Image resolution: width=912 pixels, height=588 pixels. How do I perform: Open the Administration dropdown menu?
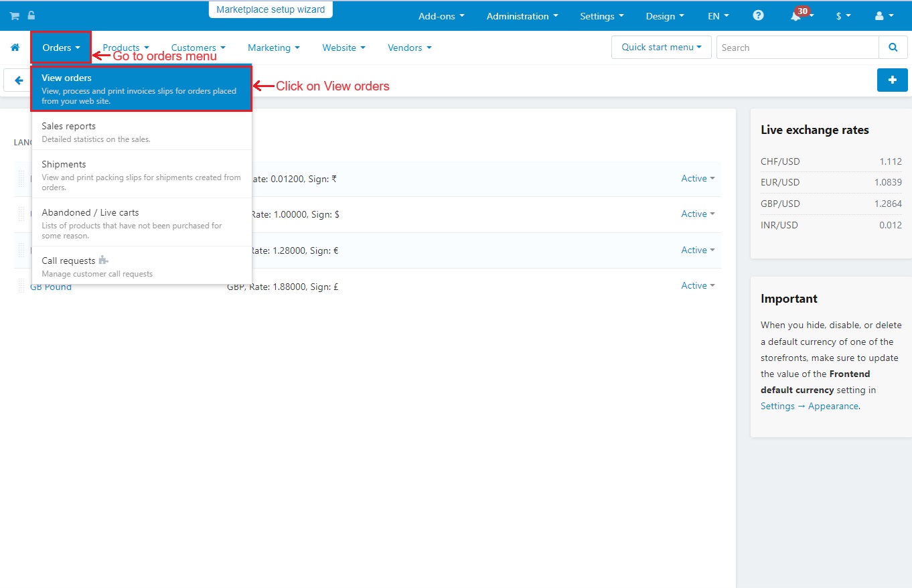[522, 16]
